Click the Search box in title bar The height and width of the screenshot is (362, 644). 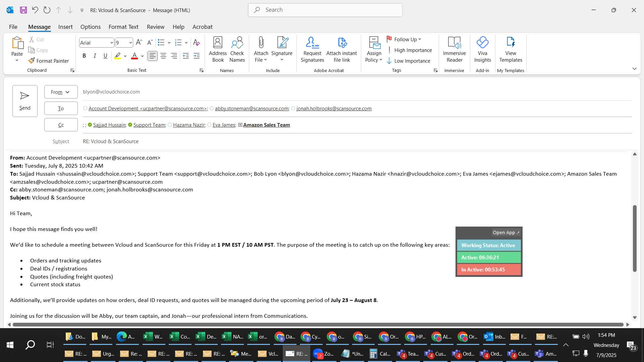coord(325,10)
